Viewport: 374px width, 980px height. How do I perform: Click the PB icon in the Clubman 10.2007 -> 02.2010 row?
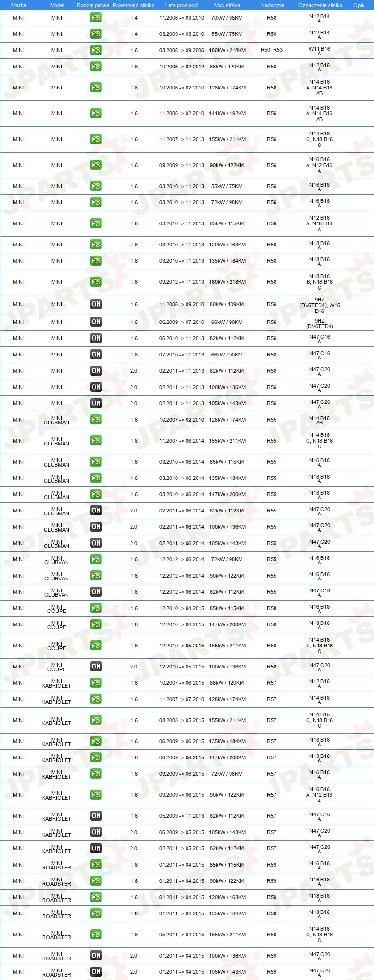[96, 420]
